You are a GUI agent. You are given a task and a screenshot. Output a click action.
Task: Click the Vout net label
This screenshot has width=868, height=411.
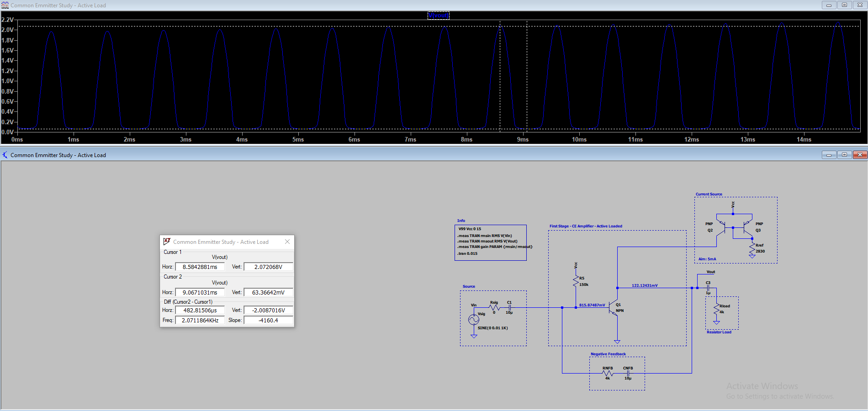pos(711,272)
